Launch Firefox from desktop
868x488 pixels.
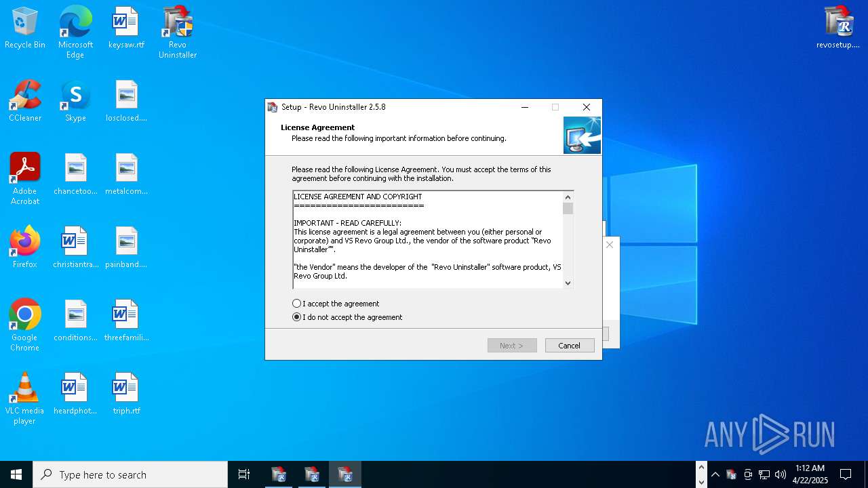click(25, 248)
